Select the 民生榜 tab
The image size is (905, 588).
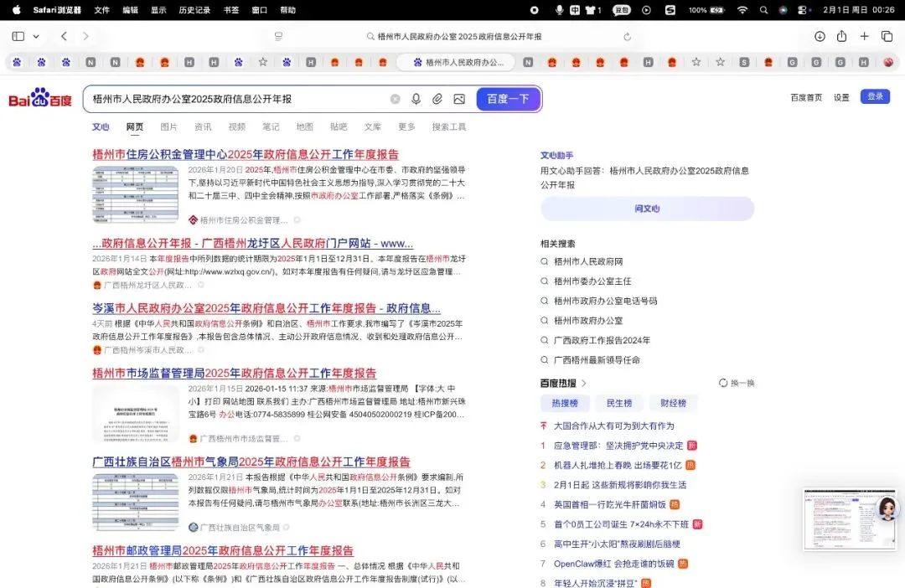point(619,404)
